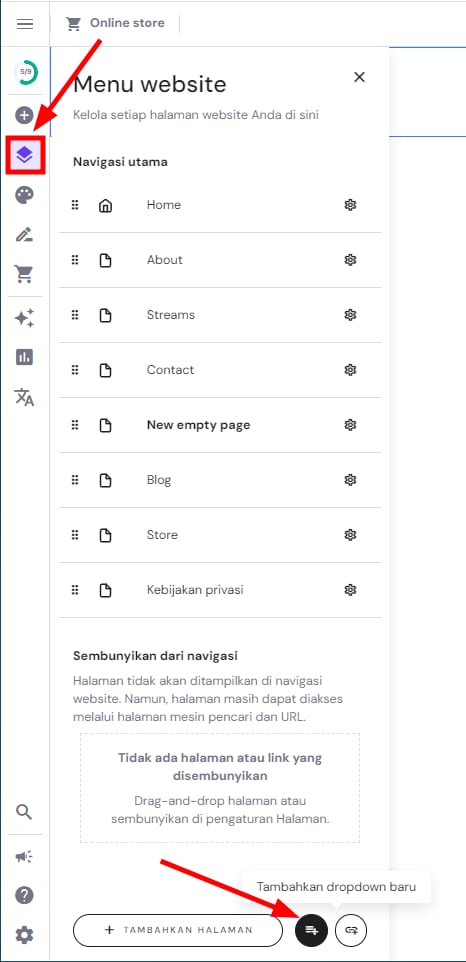Click the add link button

coord(351,930)
